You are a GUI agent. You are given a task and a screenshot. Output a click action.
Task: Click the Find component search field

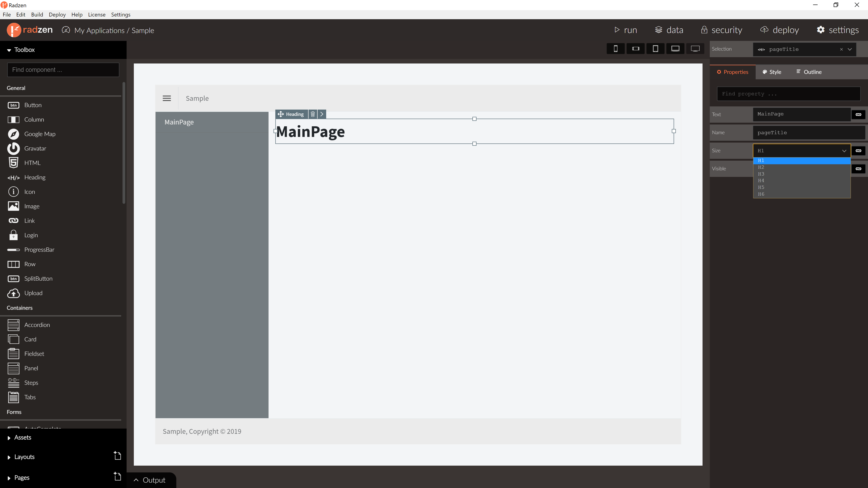[x=63, y=70]
